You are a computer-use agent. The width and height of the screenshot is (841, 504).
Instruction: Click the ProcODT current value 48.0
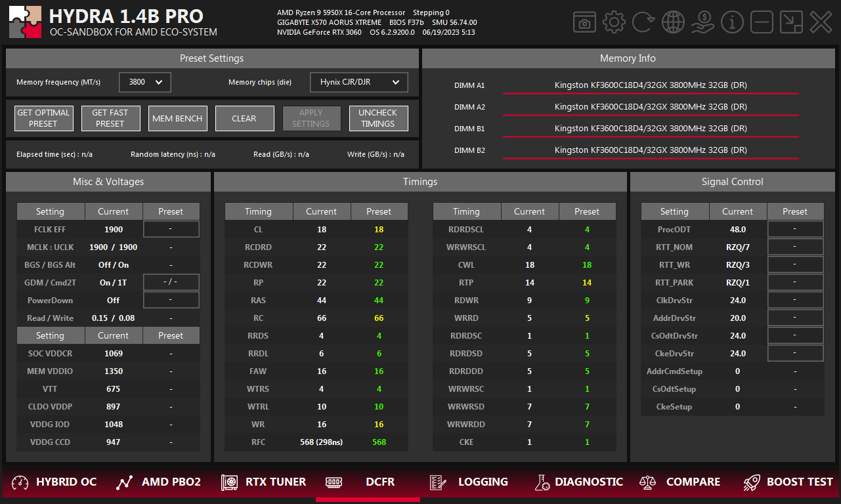(x=737, y=230)
